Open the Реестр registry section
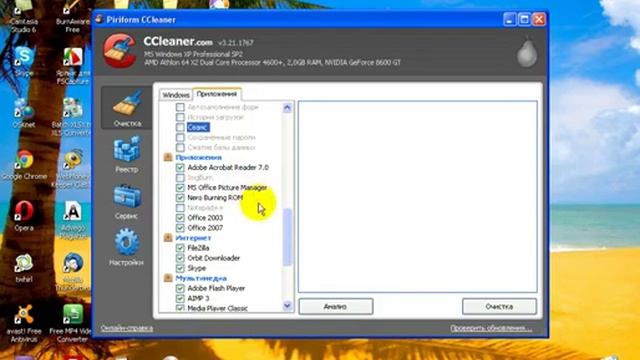 (x=127, y=154)
